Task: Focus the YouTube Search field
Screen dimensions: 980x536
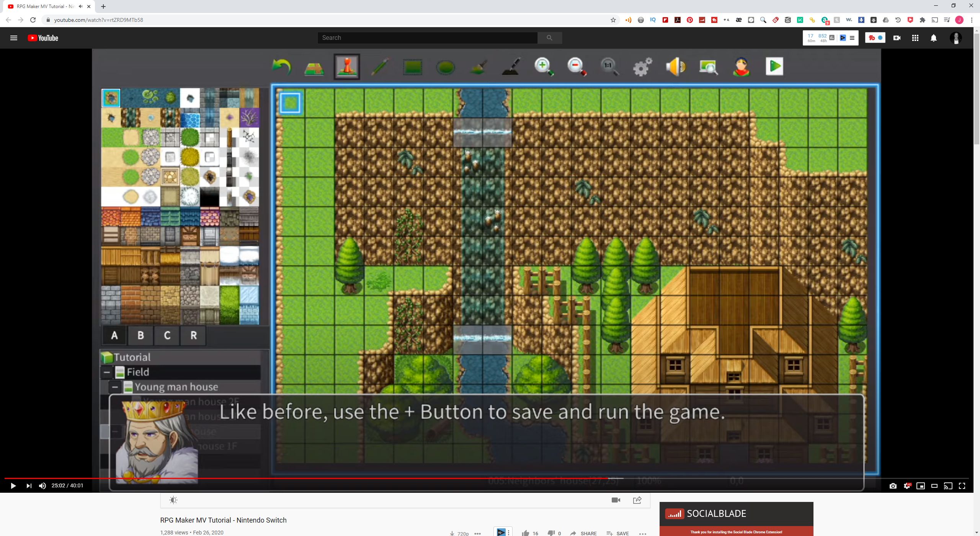Action: pos(427,38)
